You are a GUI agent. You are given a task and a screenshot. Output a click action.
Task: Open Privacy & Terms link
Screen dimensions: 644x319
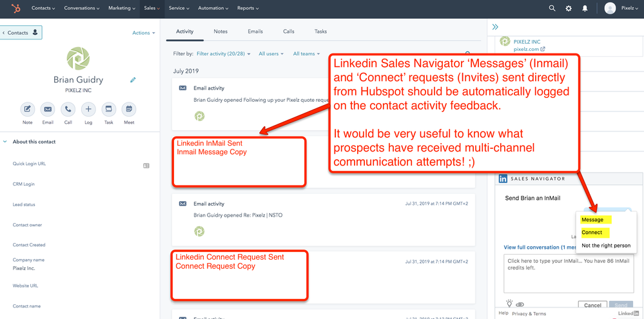tap(529, 314)
